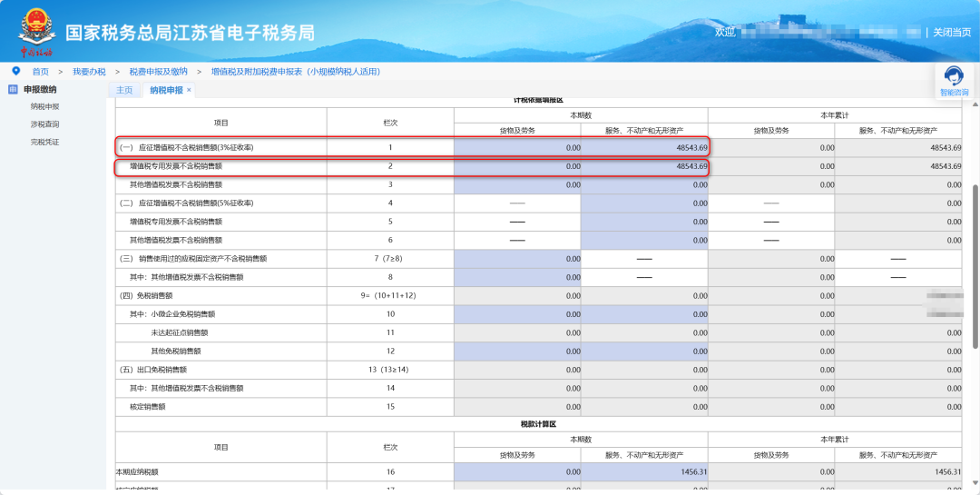
Task: Click the row label (四) 免税销售额
Action: [x=145, y=295]
